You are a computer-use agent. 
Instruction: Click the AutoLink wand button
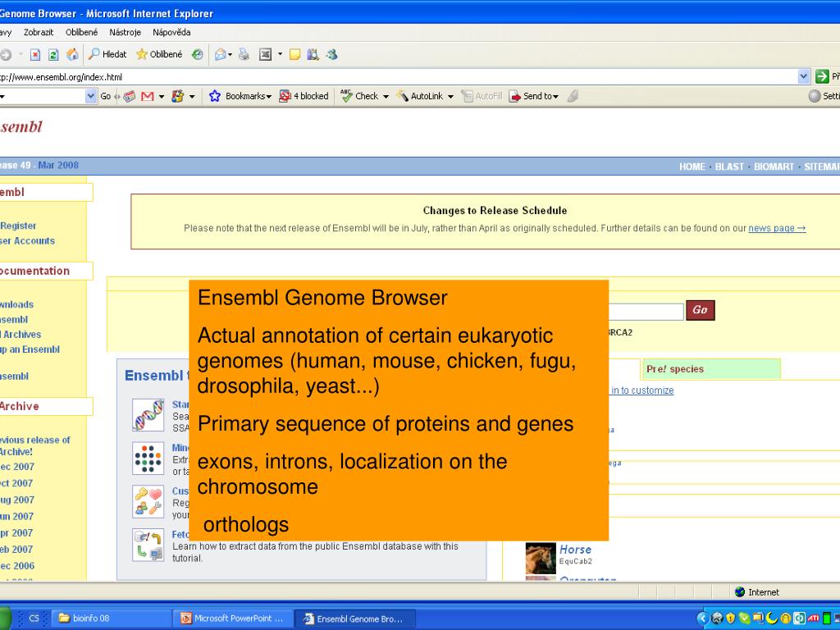(x=419, y=96)
